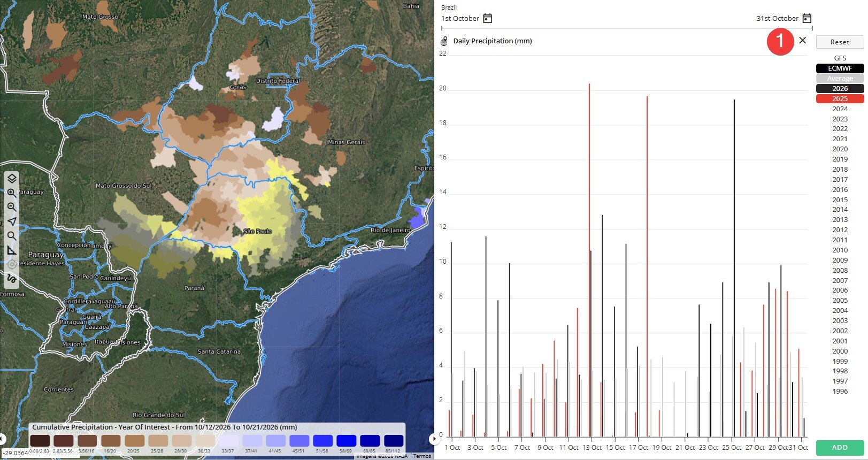Viewport: 868px width, 460px height.
Task: Click the 1st October start date
Action: 460,19
